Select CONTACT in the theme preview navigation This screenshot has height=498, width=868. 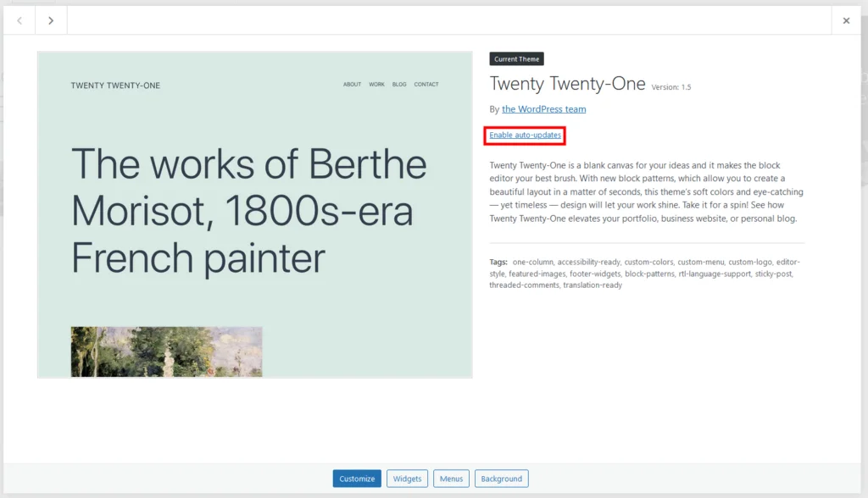[x=426, y=84]
